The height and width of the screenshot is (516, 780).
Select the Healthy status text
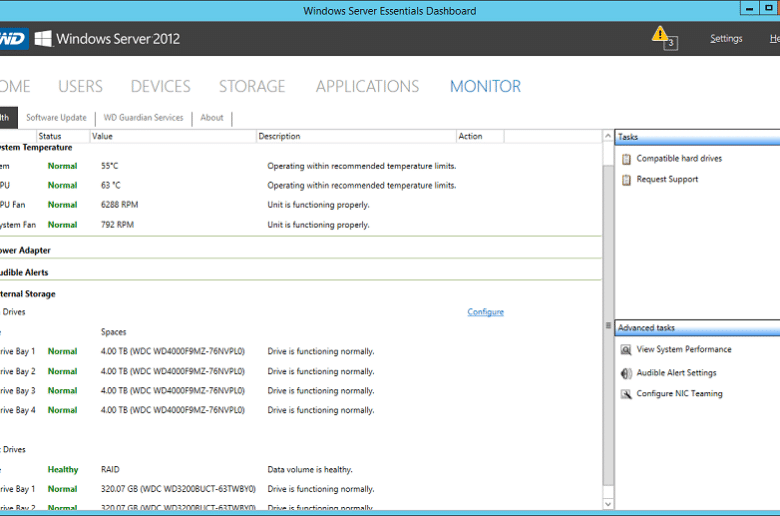(63, 470)
